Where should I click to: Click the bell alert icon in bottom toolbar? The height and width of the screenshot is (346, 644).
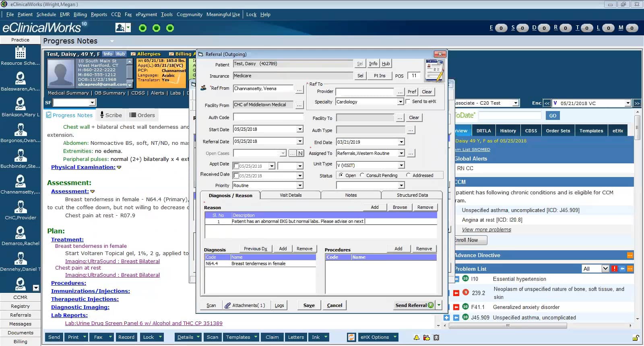pyautogui.click(x=416, y=337)
